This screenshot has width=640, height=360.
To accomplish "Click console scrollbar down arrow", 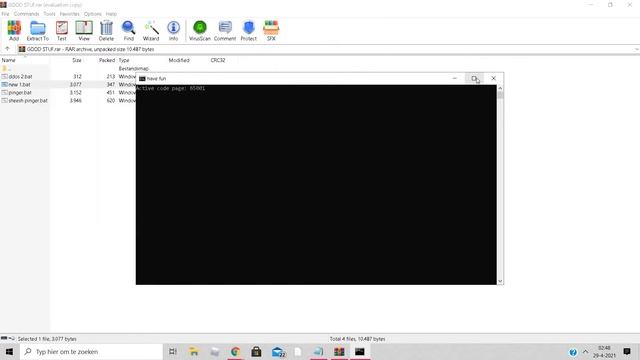I will [500, 281].
